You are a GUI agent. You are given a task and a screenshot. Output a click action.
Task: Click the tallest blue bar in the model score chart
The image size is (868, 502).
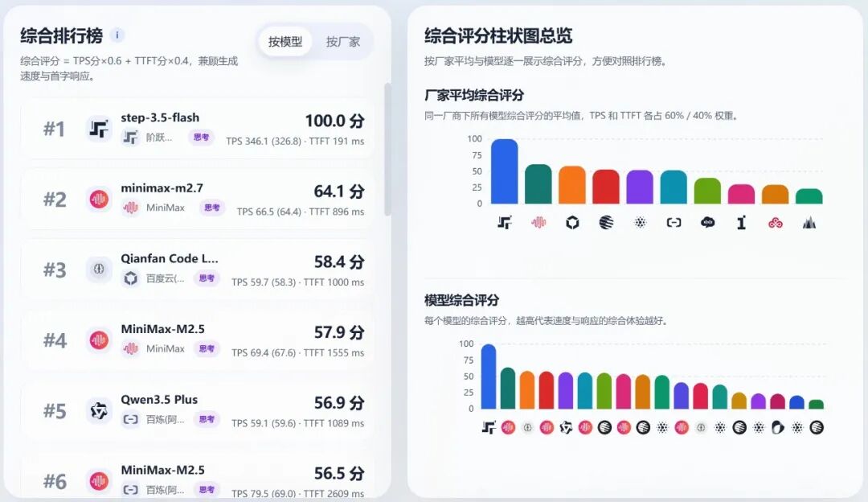[x=489, y=376]
